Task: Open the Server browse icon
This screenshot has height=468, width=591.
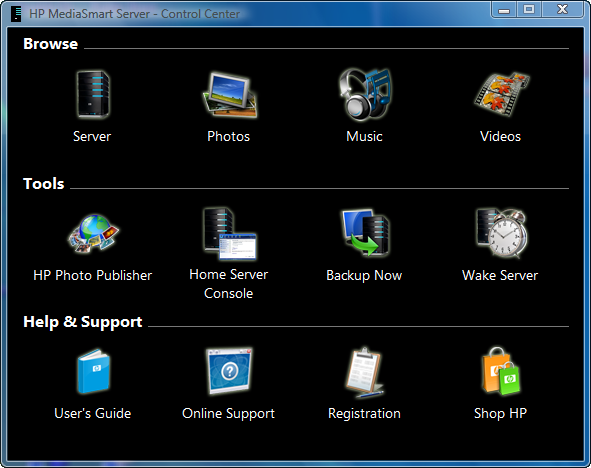Action: click(93, 94)
